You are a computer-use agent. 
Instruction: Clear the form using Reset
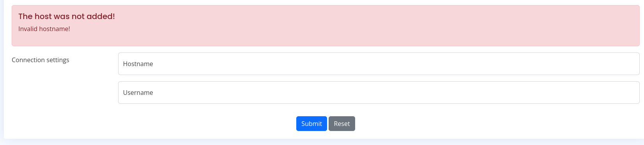coord(342,124)
